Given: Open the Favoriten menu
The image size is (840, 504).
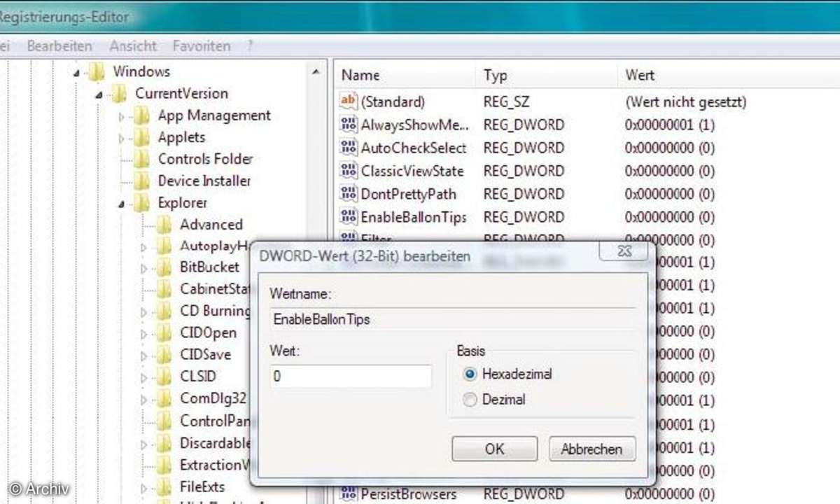Looking at the screenshot, I should point(202,46).
